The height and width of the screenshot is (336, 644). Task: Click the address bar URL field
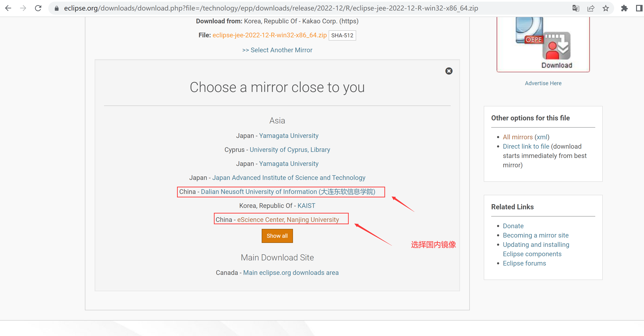(271, 8)
